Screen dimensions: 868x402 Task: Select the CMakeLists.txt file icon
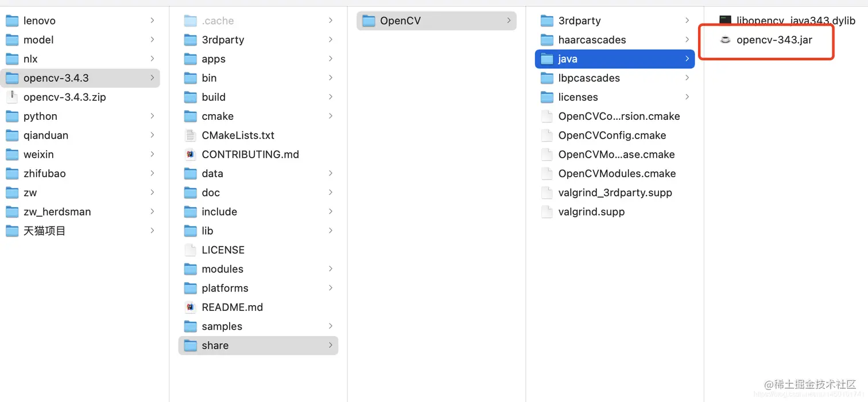191,135
